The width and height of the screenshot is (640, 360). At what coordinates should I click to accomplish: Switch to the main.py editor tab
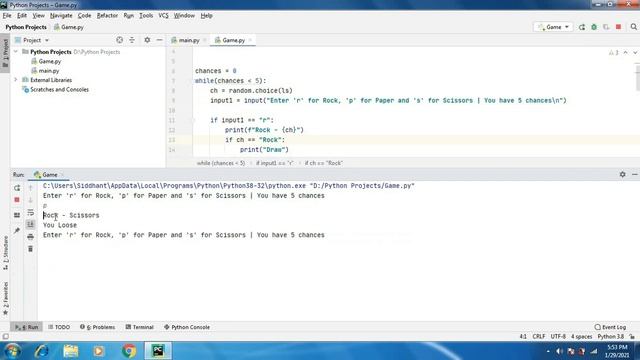coord(189,40)
